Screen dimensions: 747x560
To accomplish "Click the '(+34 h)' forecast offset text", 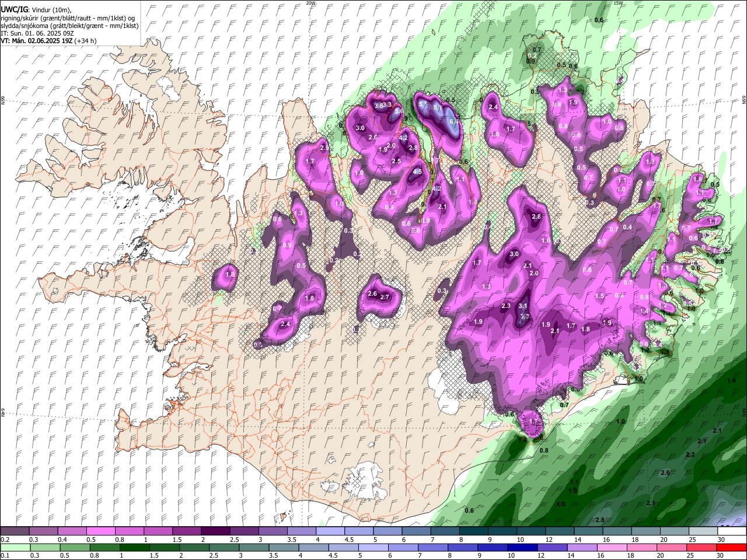I will (x=85, y=41).
